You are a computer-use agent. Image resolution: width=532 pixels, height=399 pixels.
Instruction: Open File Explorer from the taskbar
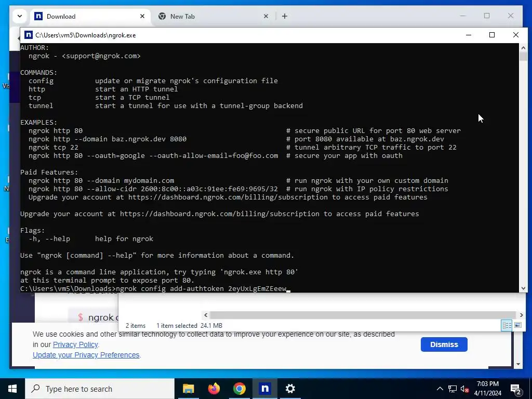[x=188, y=389]
